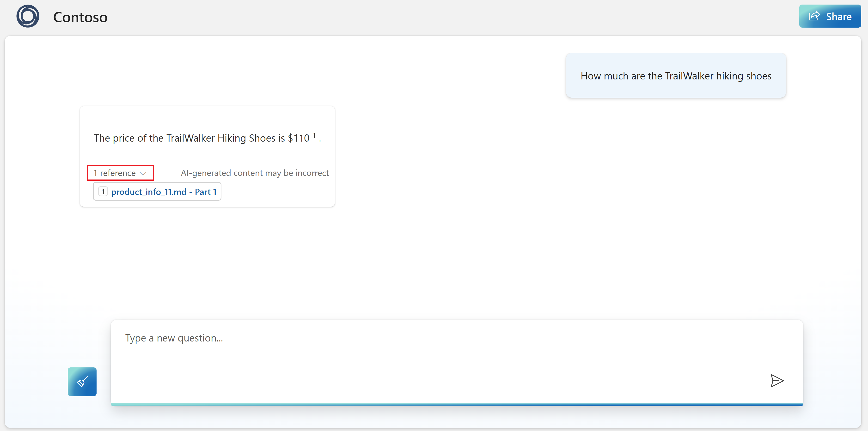
Task: Click the chevron beside '1 reference'
Action: tap(143, 174)
